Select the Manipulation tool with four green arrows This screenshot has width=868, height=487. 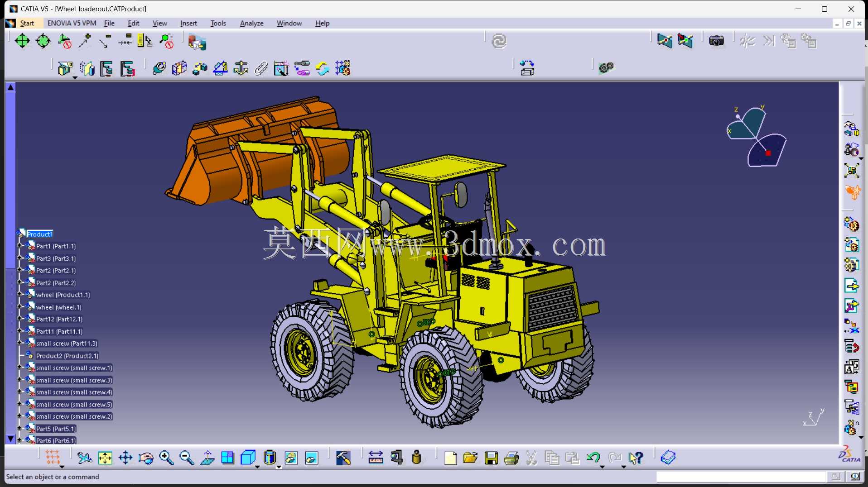point(22,41)
